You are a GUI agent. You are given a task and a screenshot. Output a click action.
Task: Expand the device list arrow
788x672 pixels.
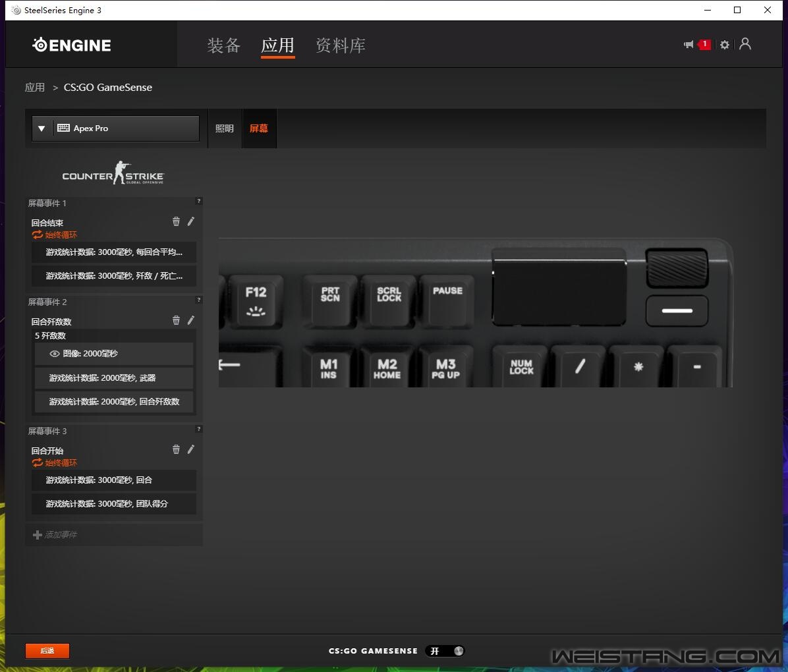(42, 128)
